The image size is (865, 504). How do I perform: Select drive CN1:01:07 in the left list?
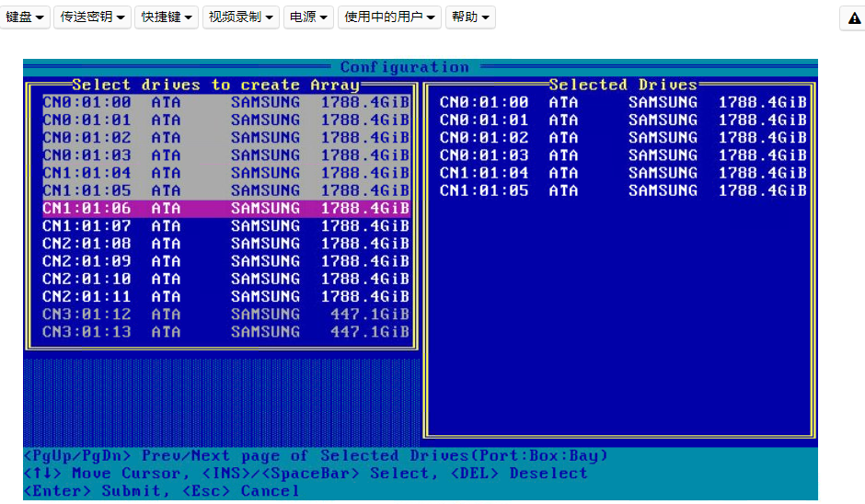point(225,226)
